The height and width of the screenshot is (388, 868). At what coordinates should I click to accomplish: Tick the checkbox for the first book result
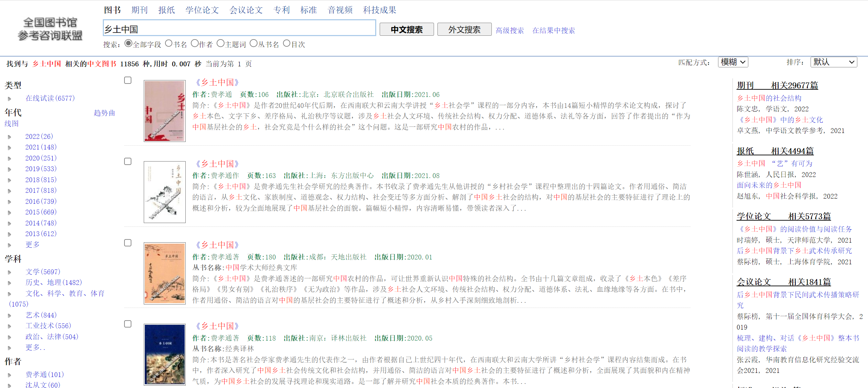click(x=128, y=80)
